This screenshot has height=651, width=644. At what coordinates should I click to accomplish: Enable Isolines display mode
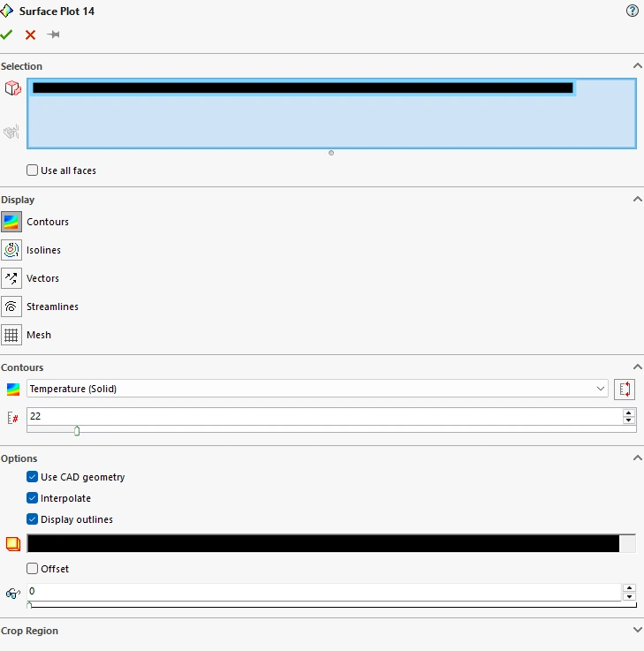11,250
